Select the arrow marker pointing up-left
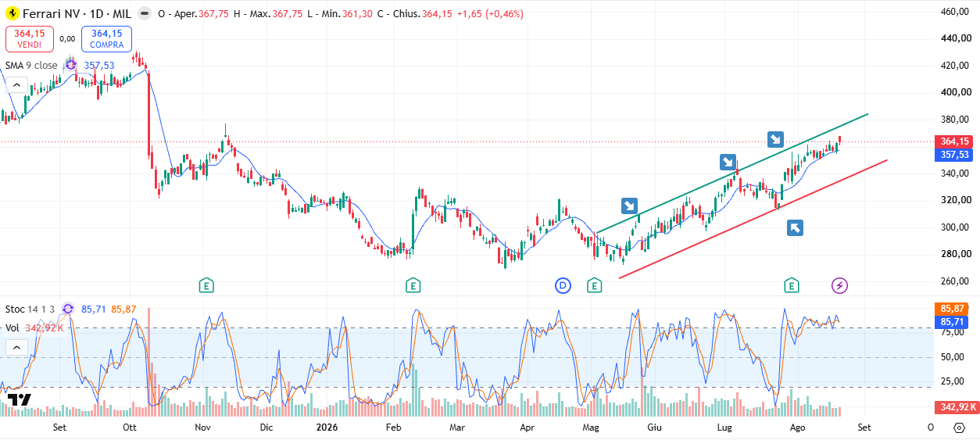980x440 pixels. pyautogui.click(x=795, y=227)
